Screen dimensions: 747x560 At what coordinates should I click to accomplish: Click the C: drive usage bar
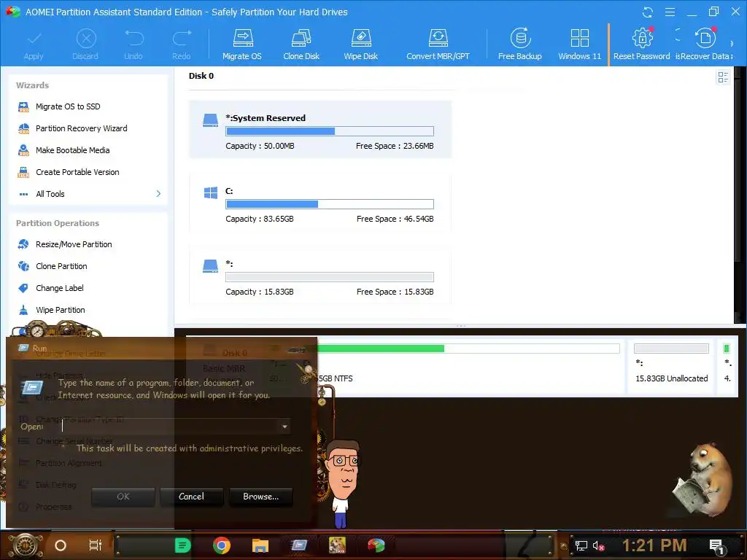[x=330, y=204]
